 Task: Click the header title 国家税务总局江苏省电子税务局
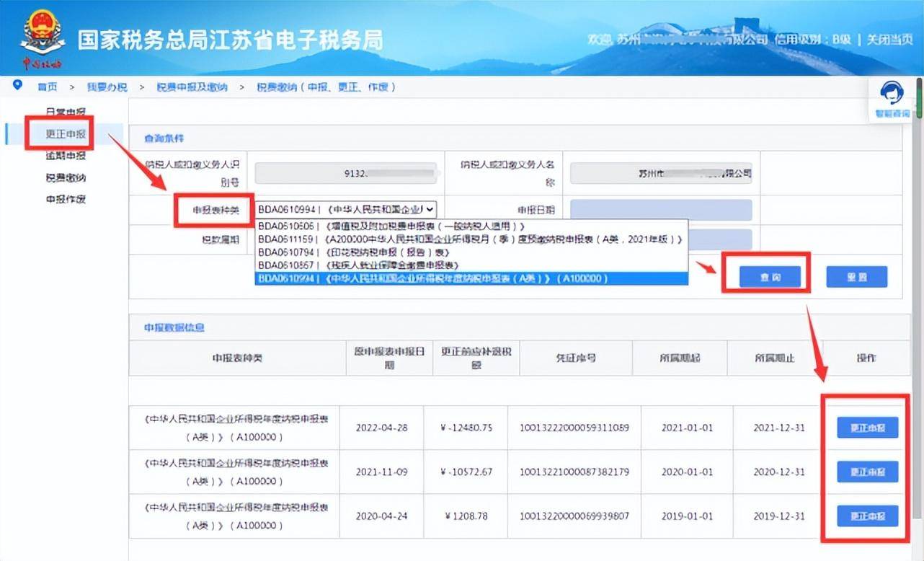pyautogui.click(x=230, y=39)
